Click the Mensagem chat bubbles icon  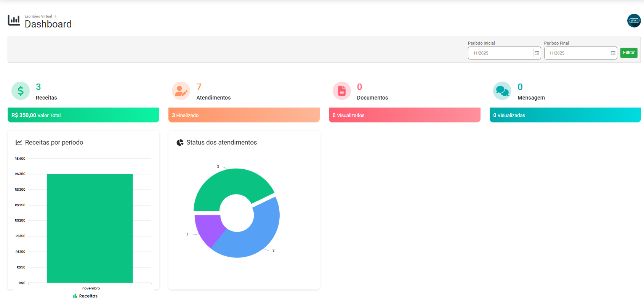point(502,91)
